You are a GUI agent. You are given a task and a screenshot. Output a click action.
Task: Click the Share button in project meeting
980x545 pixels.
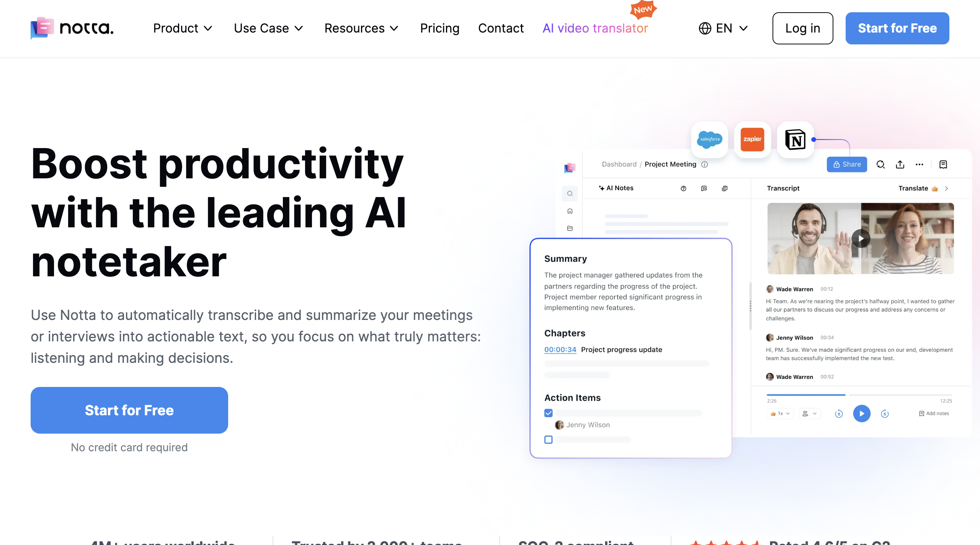(x=846, y=165)
